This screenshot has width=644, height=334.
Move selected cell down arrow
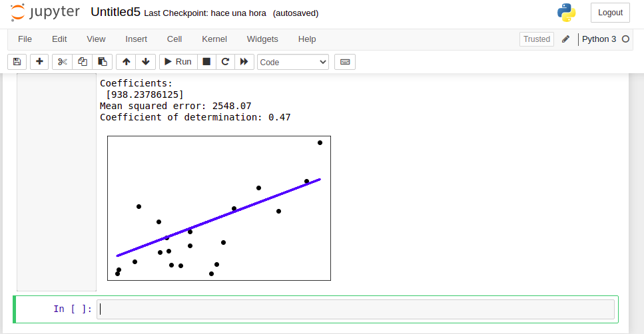145,62
